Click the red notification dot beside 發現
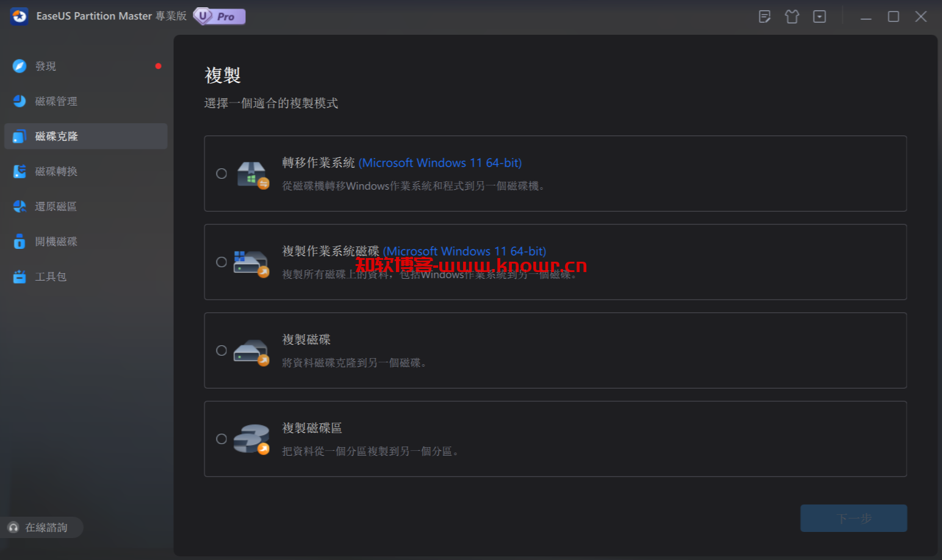Screen dimensions: 942x560 point(158,66)
